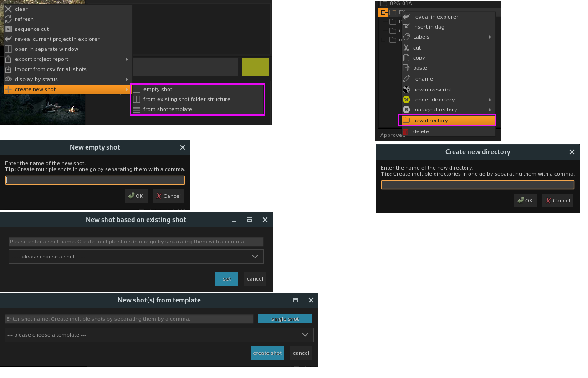Click the new directory name input field
Viewport: 588px width, 378px height.
point(477,184)
